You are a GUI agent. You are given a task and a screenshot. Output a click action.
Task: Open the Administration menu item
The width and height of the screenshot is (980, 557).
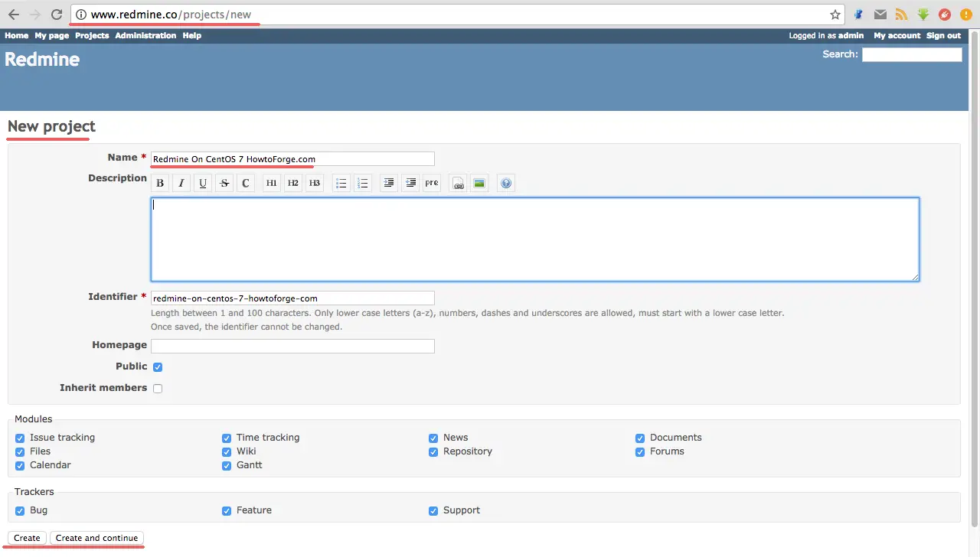pyautogui.click(x=145, y=35)
